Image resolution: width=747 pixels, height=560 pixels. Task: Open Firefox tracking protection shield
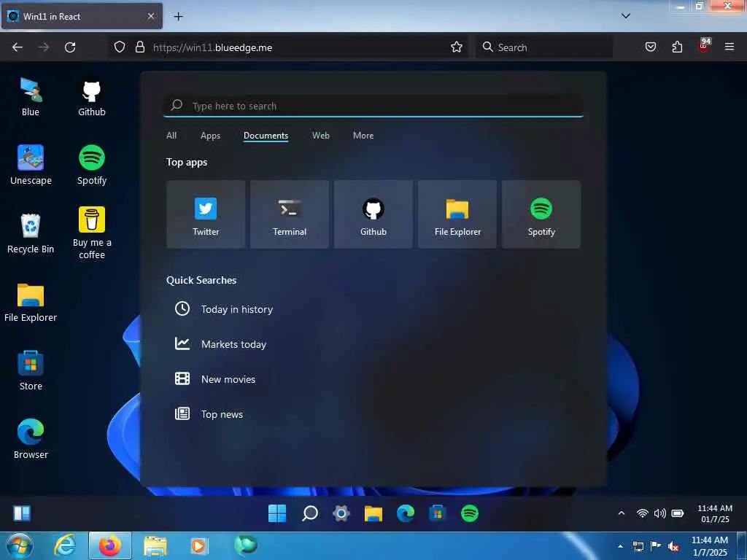(x=120, y=47)
